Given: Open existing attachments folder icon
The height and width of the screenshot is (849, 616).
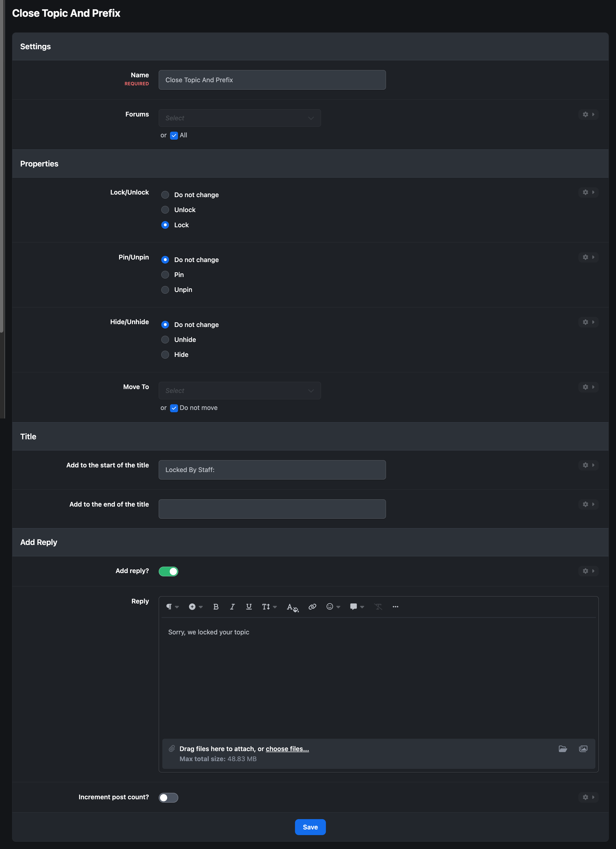Looking at the screenshot, I should click(562, 749).
